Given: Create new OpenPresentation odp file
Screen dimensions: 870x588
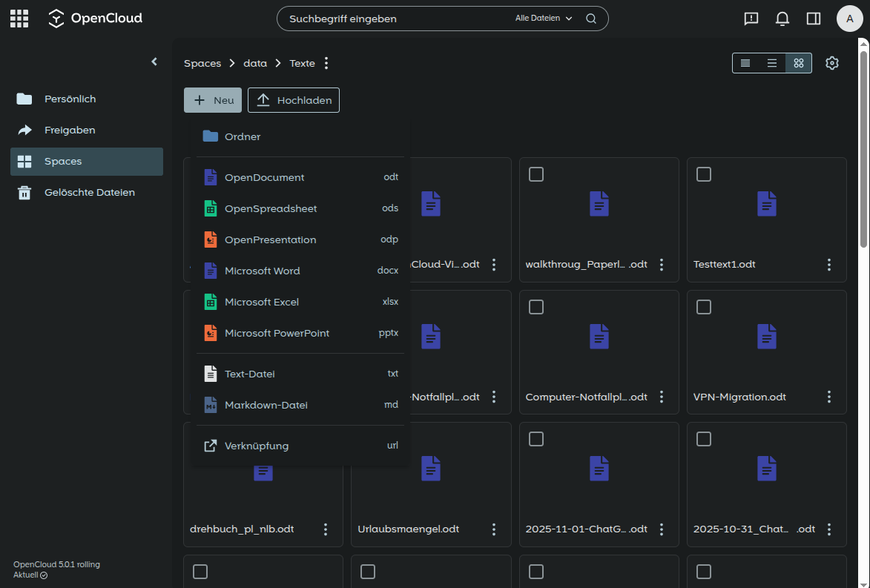Looking at the screenshot, I should 300,240.
